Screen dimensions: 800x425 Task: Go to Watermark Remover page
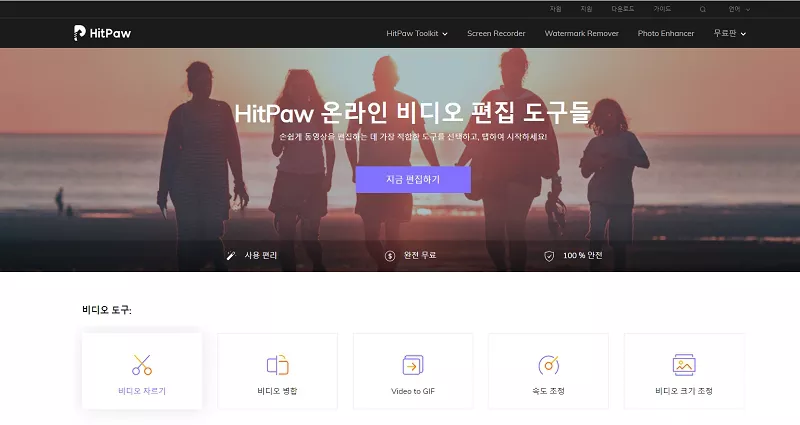tap(581, 33)
